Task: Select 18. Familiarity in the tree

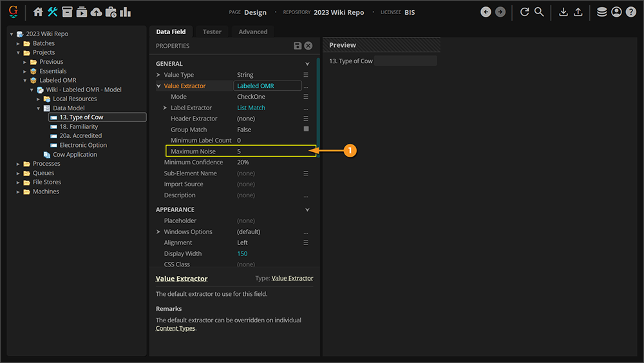Action: point(79,126)
